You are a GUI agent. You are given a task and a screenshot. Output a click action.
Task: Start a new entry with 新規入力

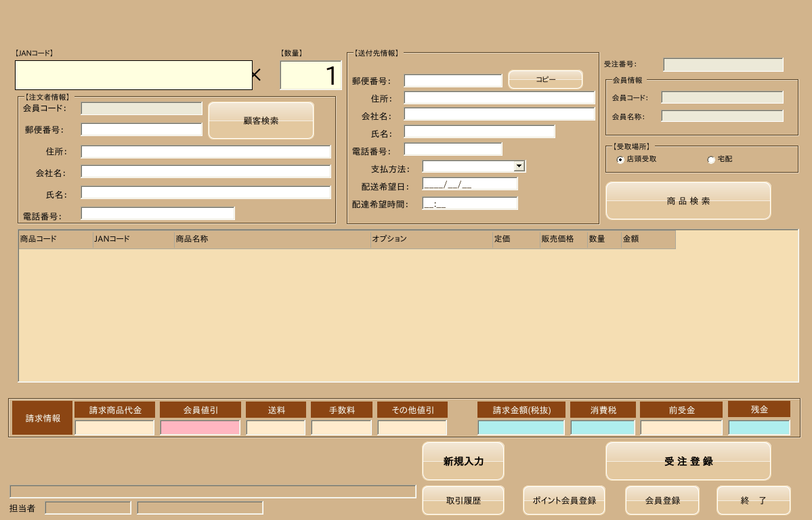click(x=463, y=461)
